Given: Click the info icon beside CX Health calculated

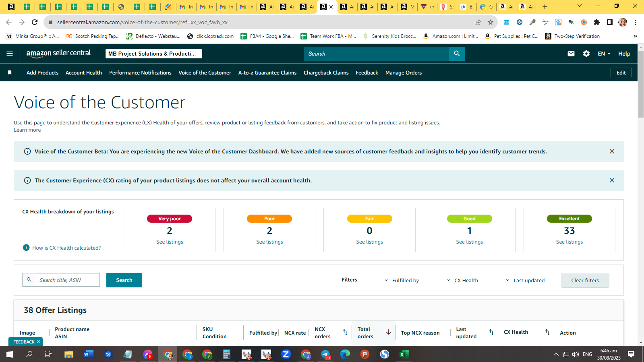Looking at the screenshot, I should coord(26,248).
